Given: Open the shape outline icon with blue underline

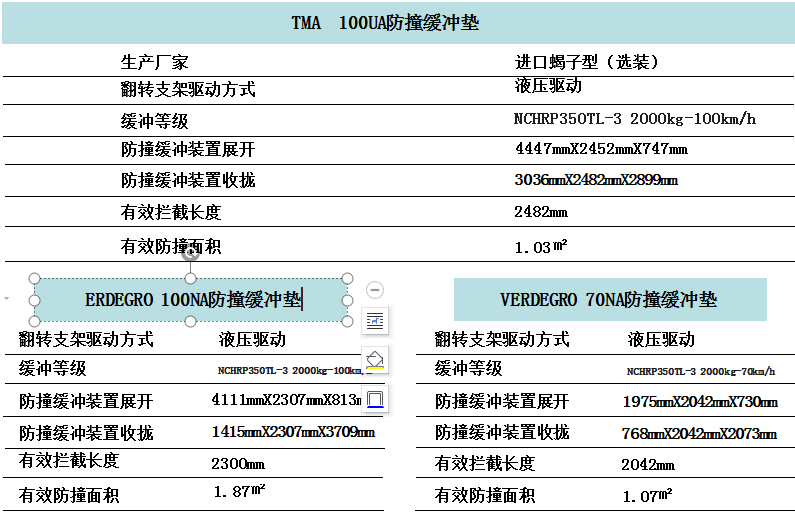Looking at the screenshot, I should (x=375, y=399).
